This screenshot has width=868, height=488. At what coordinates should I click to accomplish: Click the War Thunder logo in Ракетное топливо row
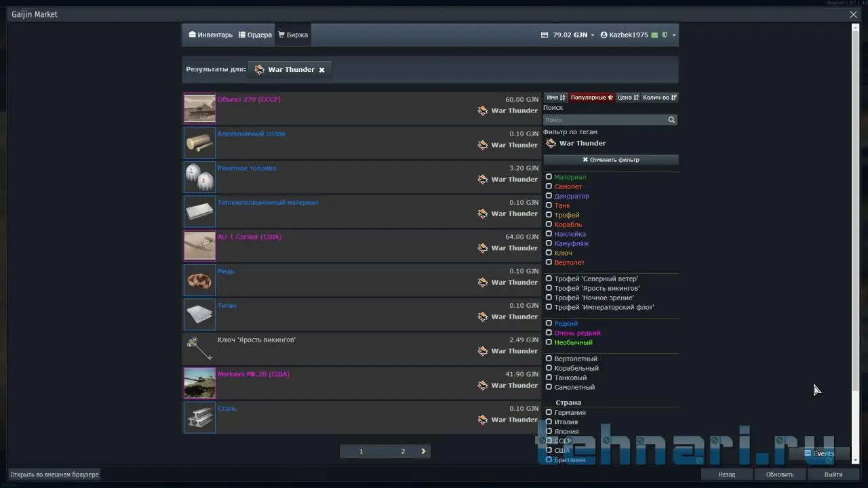pyautogui.click(x=483, y=179)
